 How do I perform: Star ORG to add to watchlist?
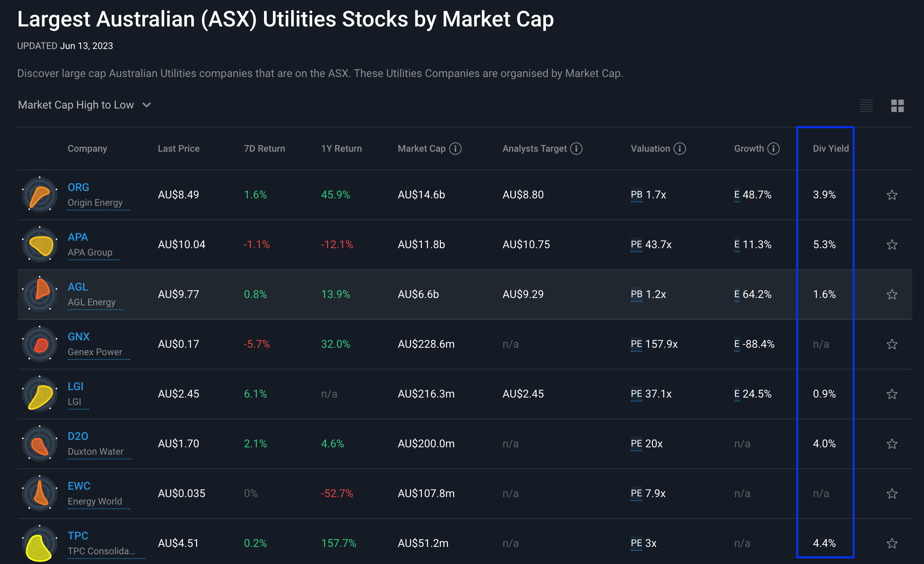pos(892,195)
